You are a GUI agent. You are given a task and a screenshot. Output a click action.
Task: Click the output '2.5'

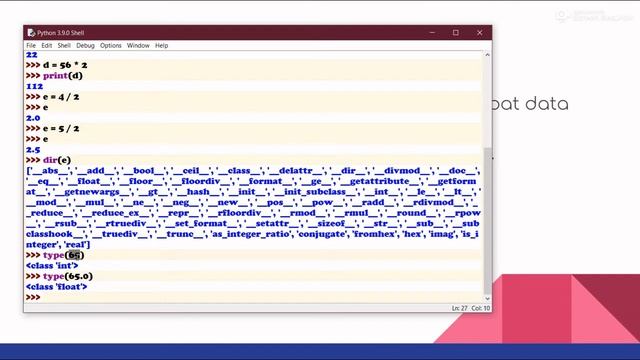(33, 150)
